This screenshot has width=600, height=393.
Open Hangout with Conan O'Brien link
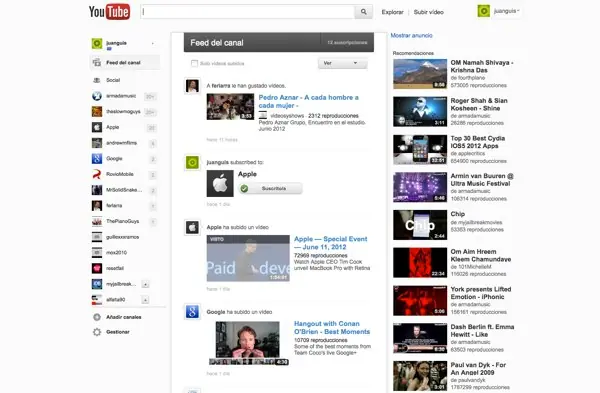(x=332, y=328)
